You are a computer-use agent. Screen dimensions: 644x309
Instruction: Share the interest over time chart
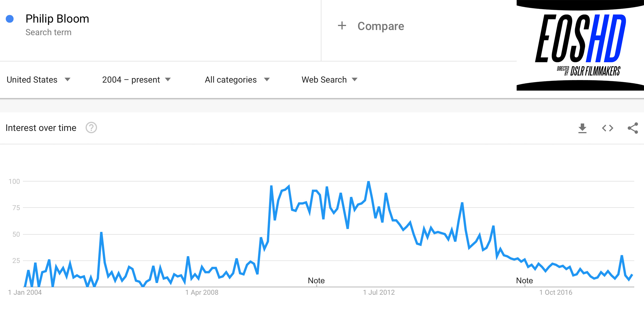point(633,128)
